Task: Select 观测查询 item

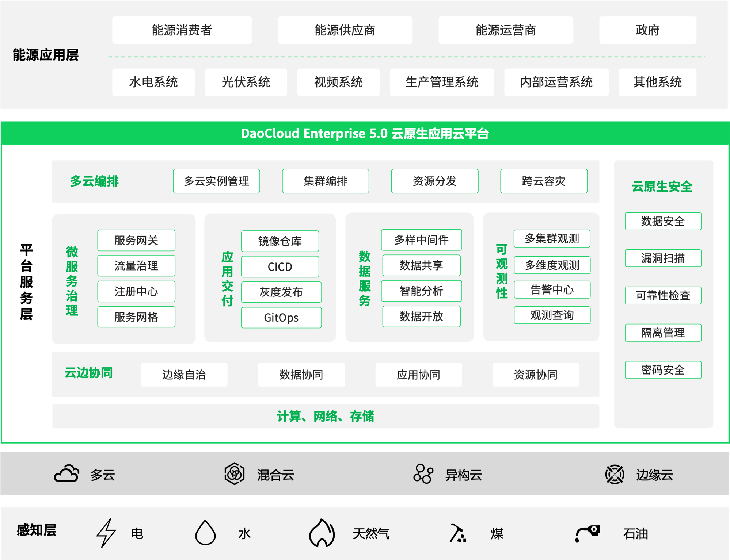Action: click(x=552, y=315)
